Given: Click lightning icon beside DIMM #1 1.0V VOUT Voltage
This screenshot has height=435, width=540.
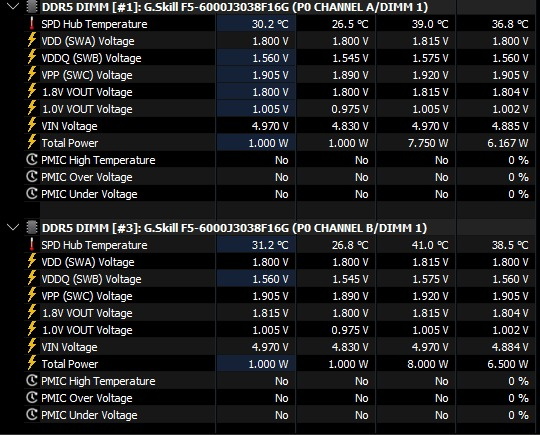Looking at the screenshot, I should [32, 108].
